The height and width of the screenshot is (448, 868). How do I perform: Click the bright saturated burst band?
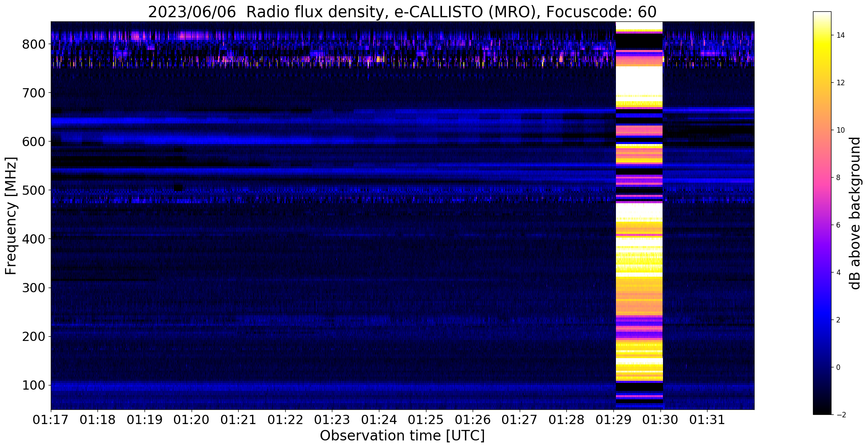click(x=639, y=215)
